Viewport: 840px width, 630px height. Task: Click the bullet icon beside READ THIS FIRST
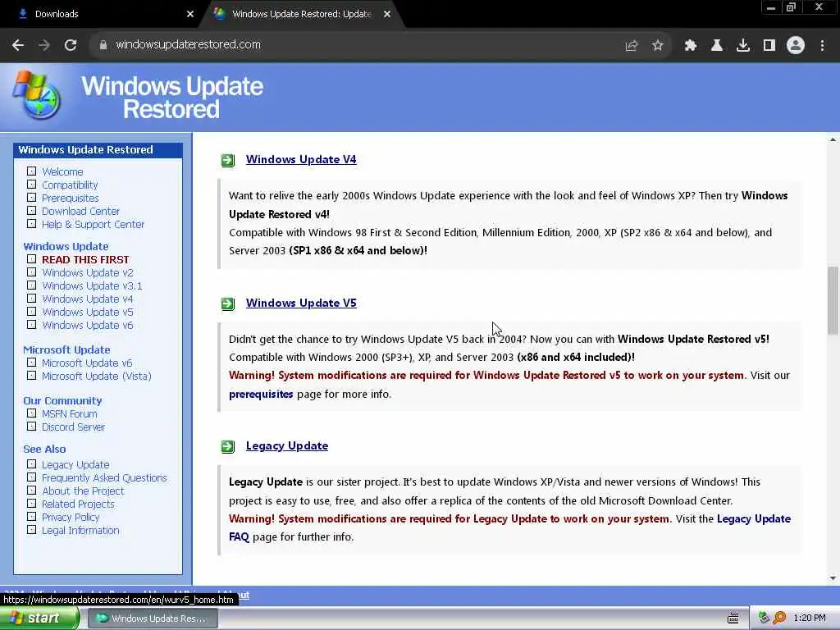click(x=32, y=259)
